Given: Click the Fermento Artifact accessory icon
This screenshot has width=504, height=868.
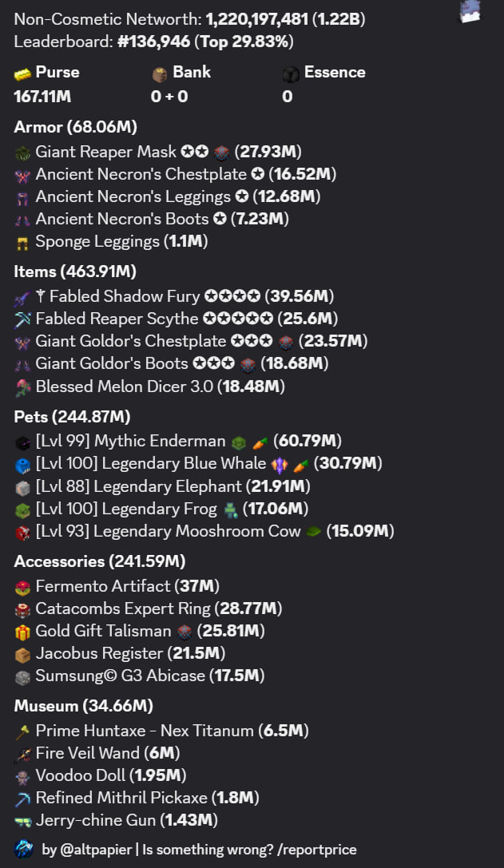Looking at the screenshot, I should (x=22, y=587).
